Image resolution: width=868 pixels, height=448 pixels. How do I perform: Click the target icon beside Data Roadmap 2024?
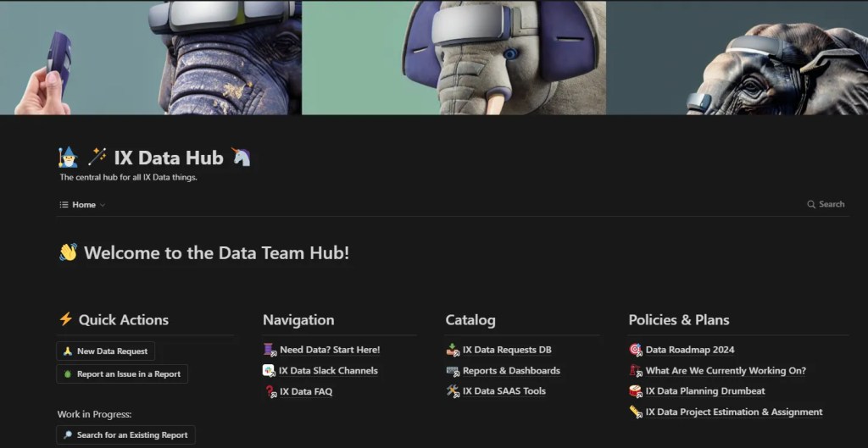click(636, 350)
